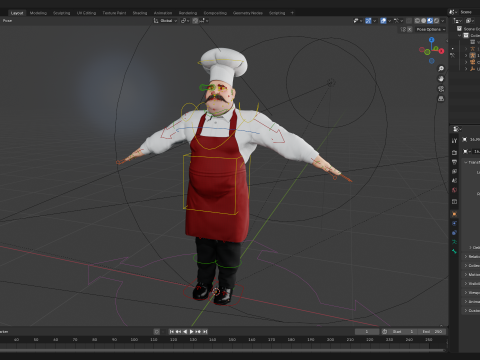Open the viewport shading options dropdown arrow
Image resolution: width=480 pixels, height=360 pixels.
[443, 21]
